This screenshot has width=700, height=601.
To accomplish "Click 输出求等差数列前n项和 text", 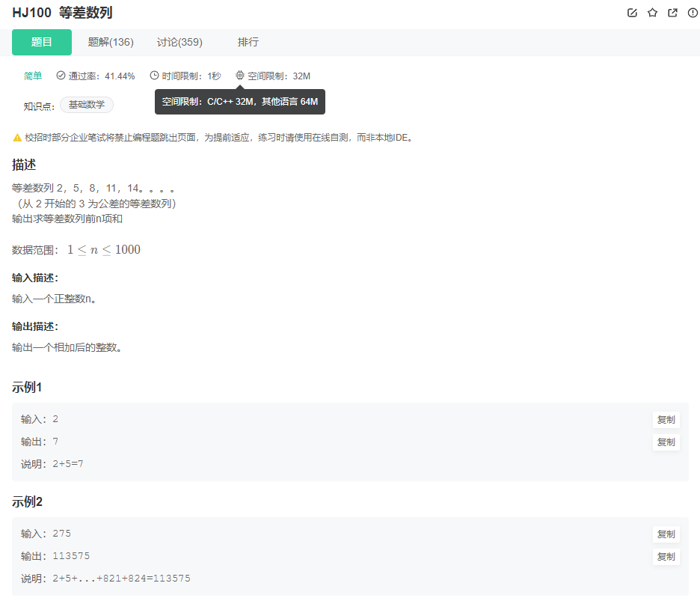I will (67, 219).
